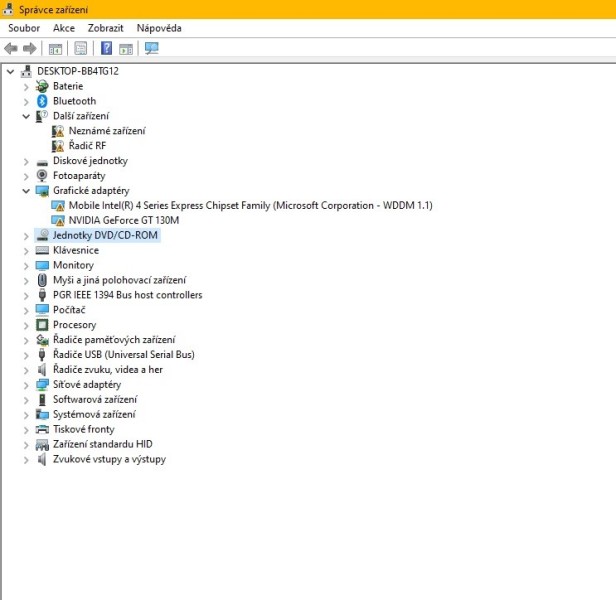
Task: Open the Soubor menu
Action: tap(24, 28)
